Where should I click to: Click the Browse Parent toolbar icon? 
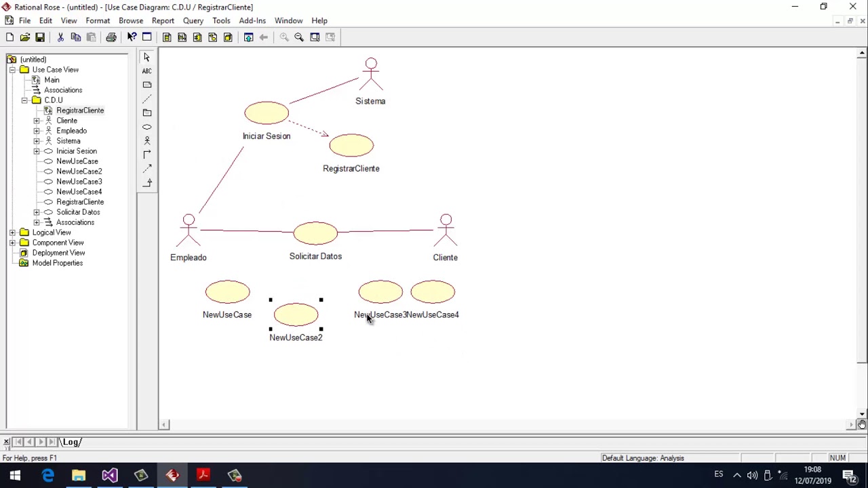(248, 37)
